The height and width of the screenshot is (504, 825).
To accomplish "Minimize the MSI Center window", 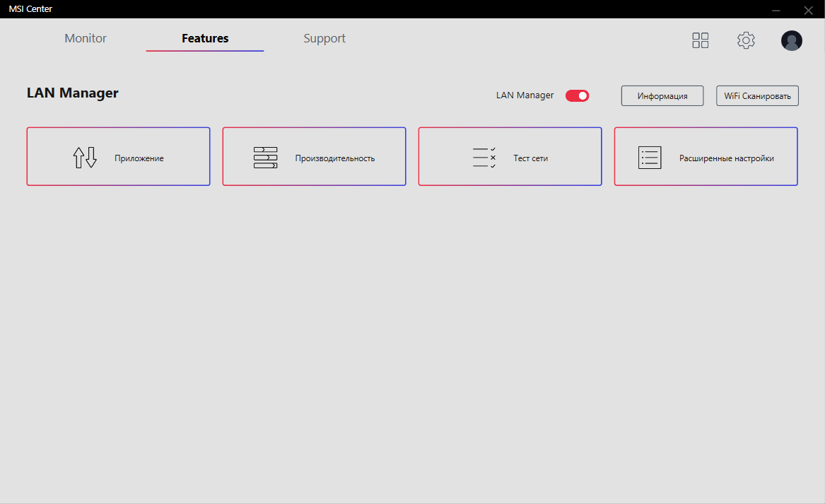I will (776, 10).
